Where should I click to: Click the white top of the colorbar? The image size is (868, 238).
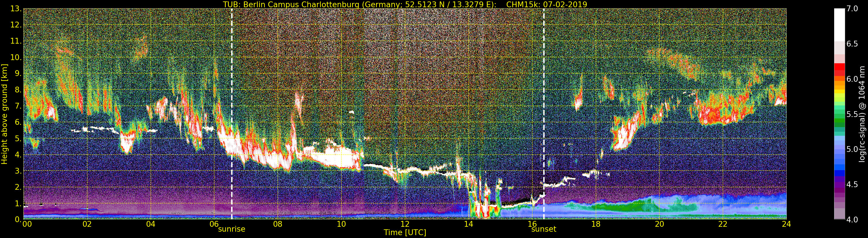click(839, 24)
